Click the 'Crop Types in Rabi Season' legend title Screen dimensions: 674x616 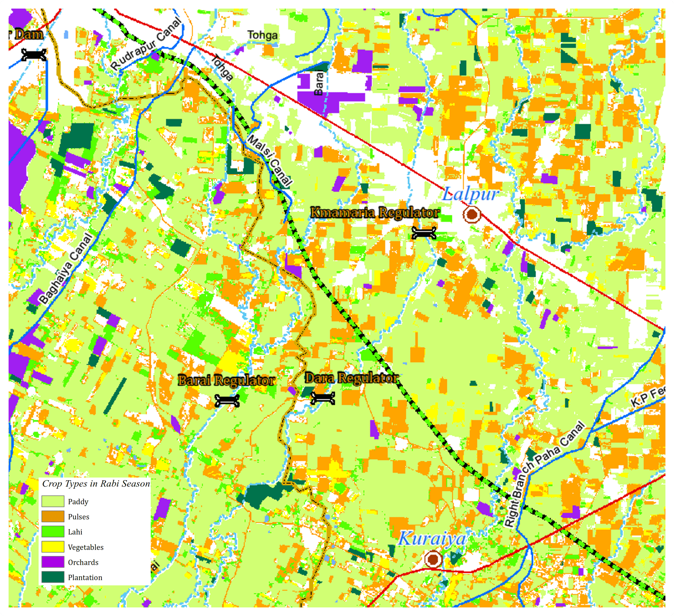(x=96, y=484)
